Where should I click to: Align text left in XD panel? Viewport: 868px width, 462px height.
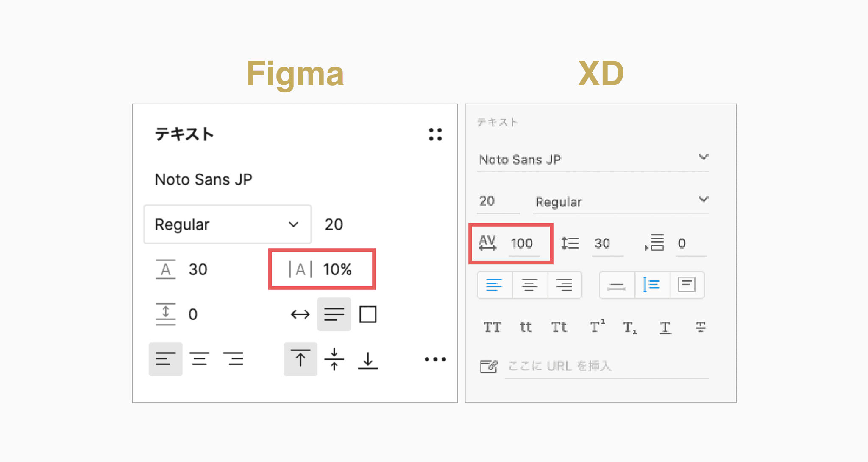coord(495,285)
